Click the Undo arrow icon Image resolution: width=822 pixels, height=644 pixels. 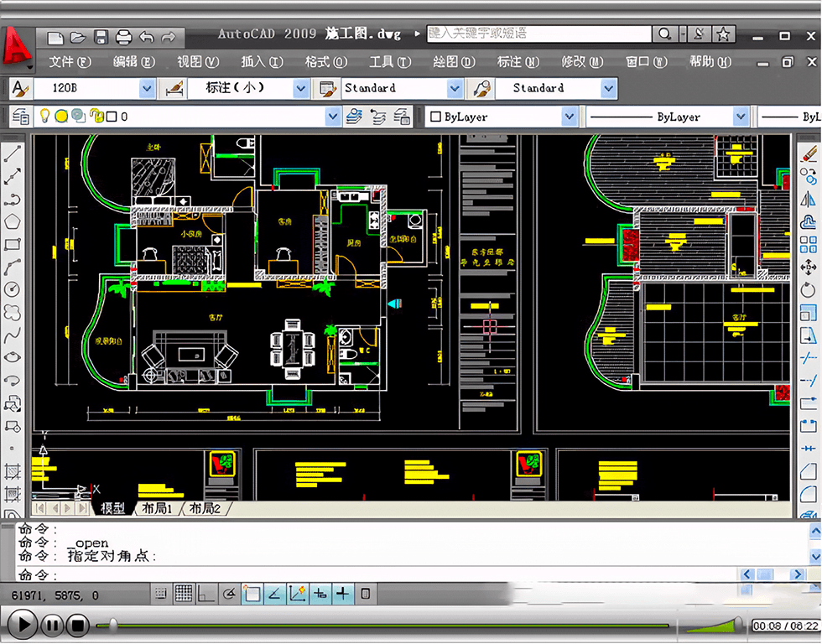pyautogui.click(x=147, y=37)
